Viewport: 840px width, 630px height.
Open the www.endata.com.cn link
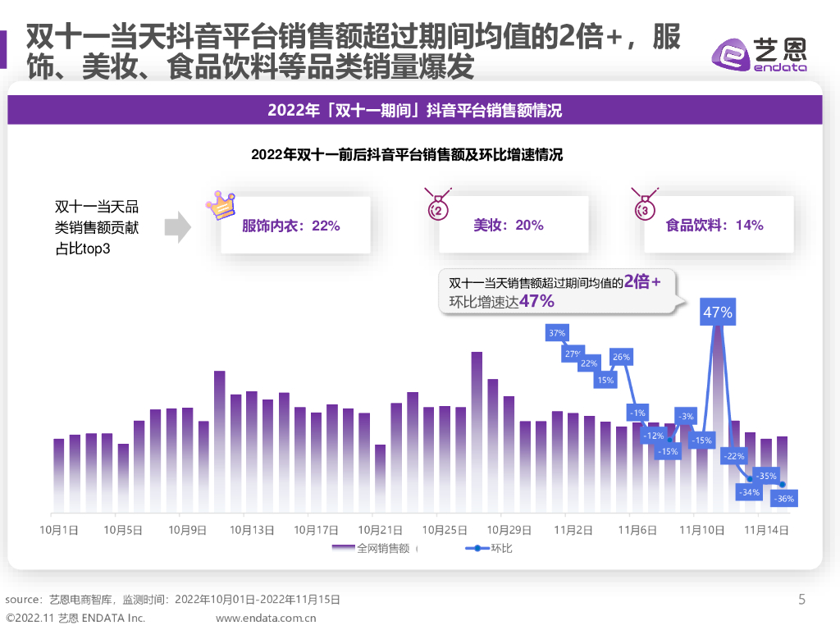coord(266,618)
